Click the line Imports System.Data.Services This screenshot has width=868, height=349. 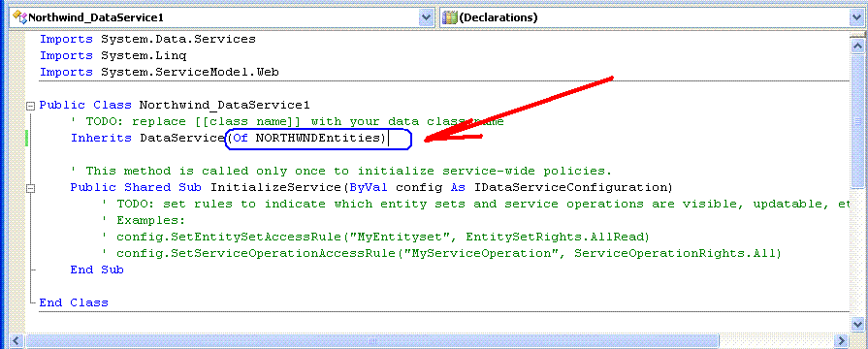pyautogui.click(x=147, y=40)
